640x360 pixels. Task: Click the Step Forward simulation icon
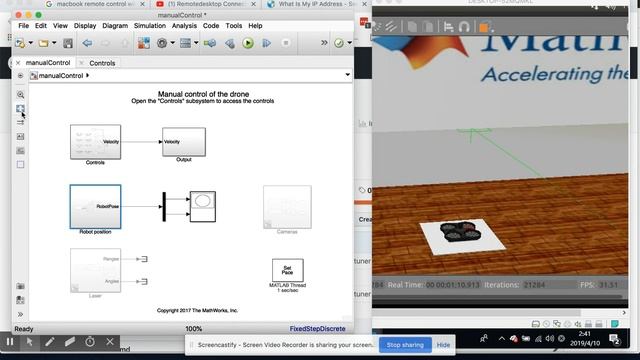pos(267,43)
